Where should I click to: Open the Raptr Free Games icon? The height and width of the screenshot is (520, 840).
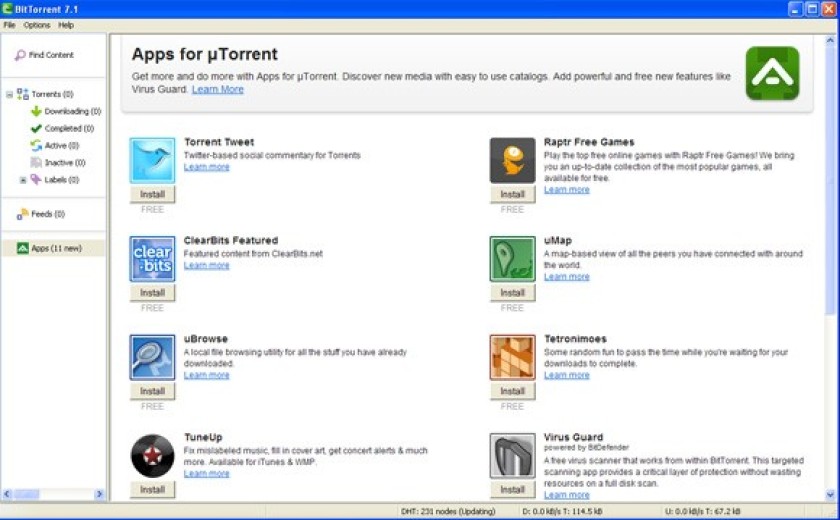[x=512, y=160]
